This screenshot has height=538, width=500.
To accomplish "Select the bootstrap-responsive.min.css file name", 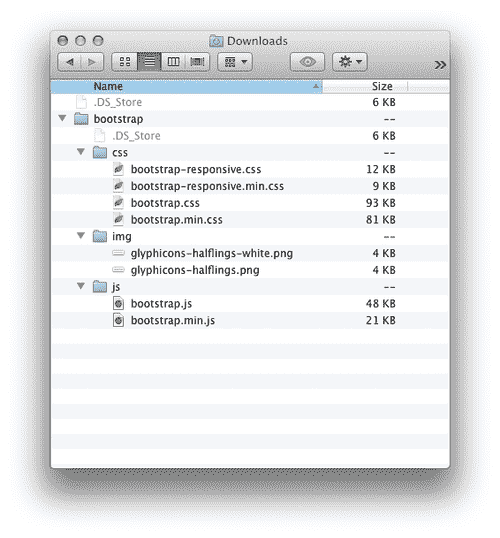I will tap(207, 186).
